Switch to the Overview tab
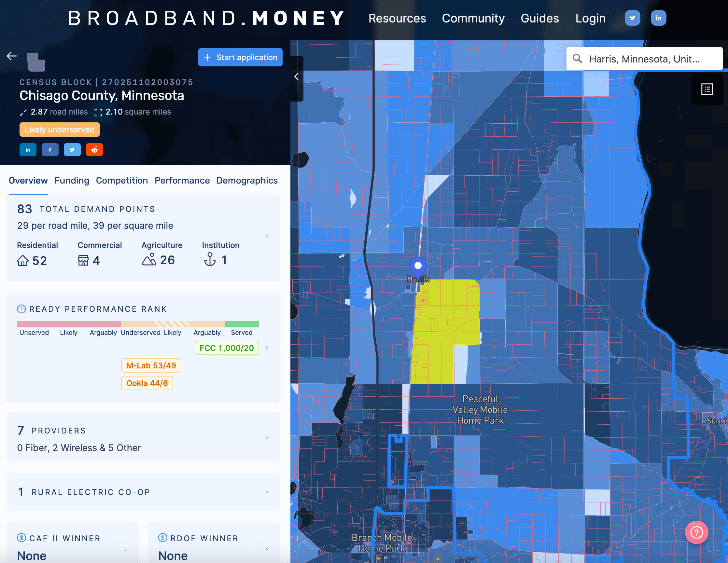728x563 pixels. [28, 181]
